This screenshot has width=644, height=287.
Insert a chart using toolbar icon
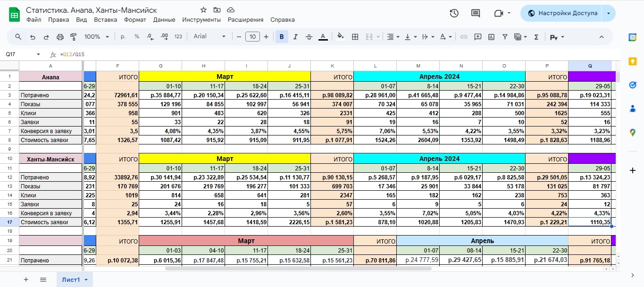pos(491,37)
